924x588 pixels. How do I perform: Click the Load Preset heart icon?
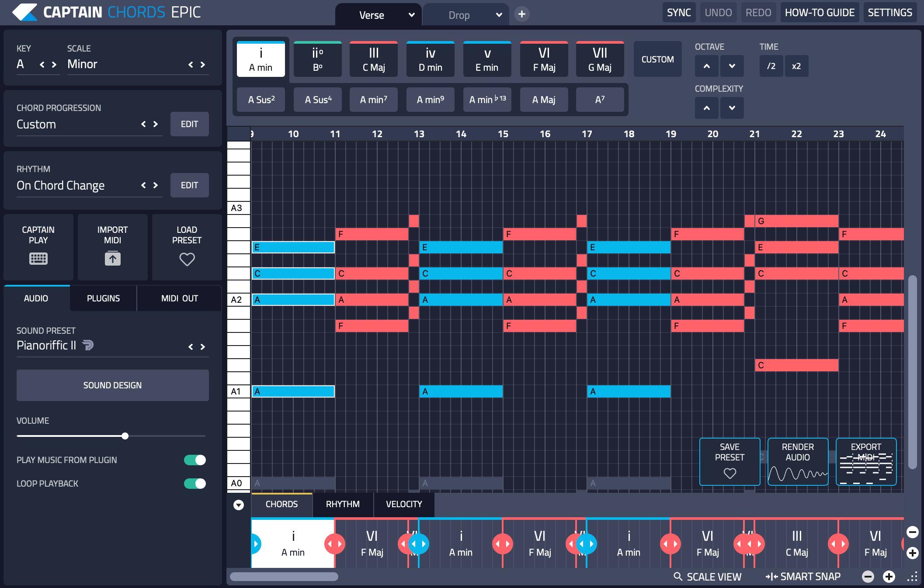pyautogui.click(x=187, y=259)
